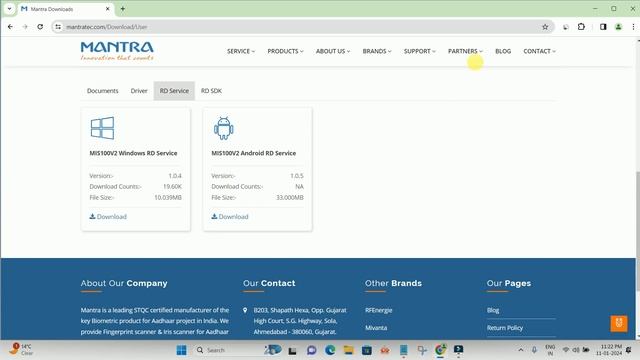Image resolution: width=640 pixels, height=360 pixels.
Task: Open the BLOG page from the navigation
Action: pos(503,51)
